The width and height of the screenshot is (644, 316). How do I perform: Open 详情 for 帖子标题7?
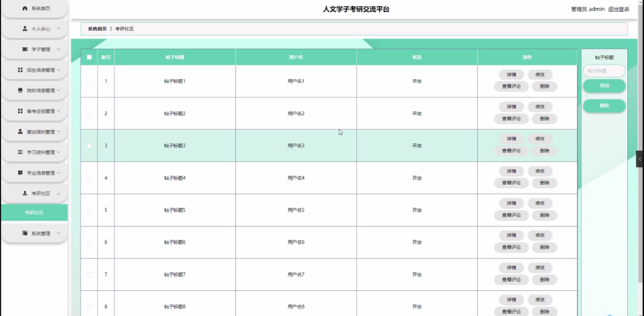point(511,268)
